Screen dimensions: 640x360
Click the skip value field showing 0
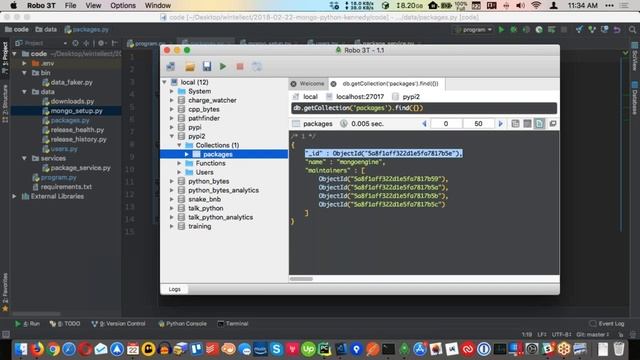click(446, 124)
